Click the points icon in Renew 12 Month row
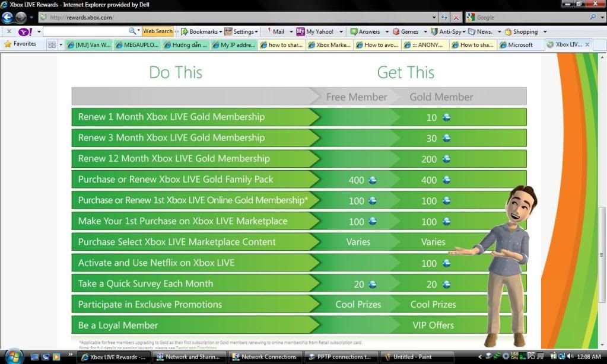607x364 pixels. coord(446,159)
